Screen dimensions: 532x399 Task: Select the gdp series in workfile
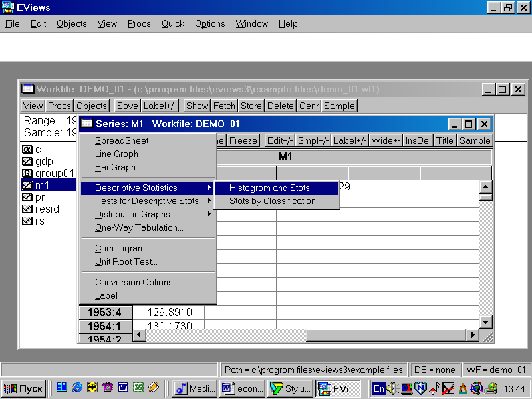coord(37,161)
